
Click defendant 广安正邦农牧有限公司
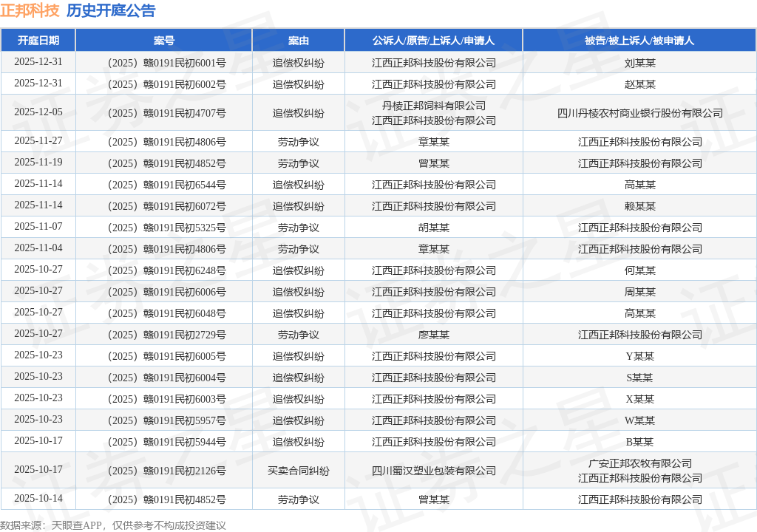(x=639, y=463)
